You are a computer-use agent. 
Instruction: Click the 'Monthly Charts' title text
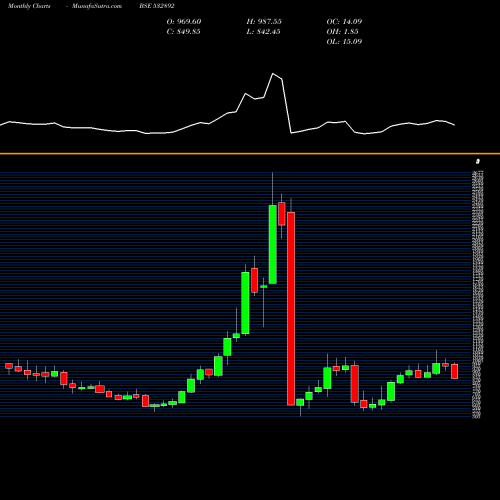click(29, 6)
